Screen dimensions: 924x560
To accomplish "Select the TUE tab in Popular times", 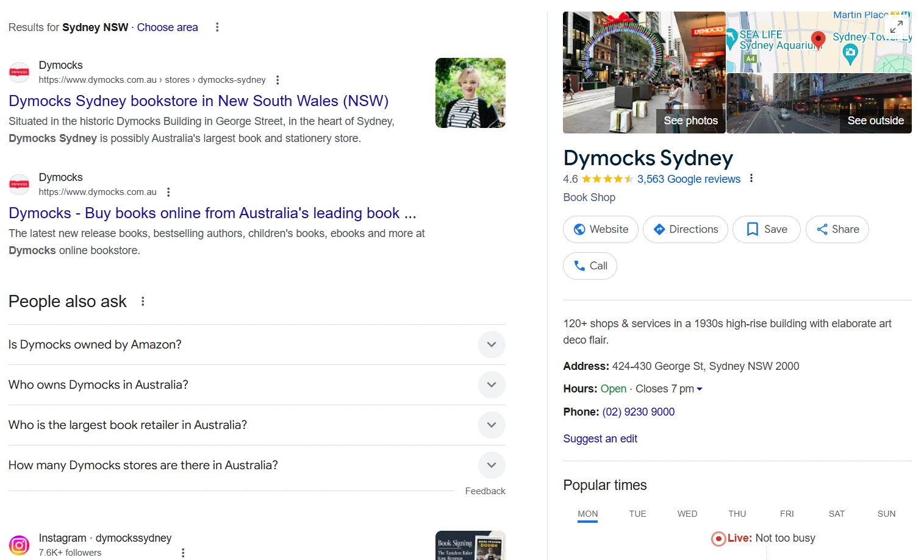I will point(637,514).
